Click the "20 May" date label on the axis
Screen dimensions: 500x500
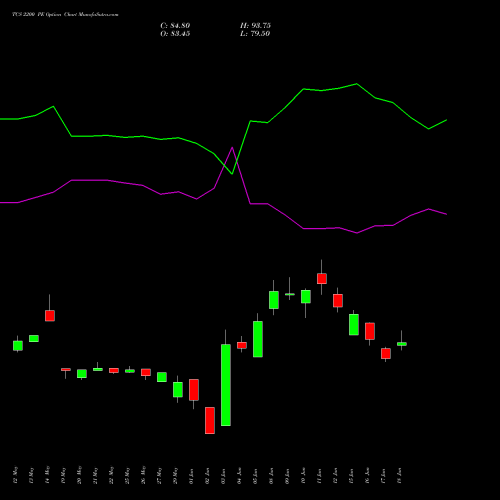(79, 475)
